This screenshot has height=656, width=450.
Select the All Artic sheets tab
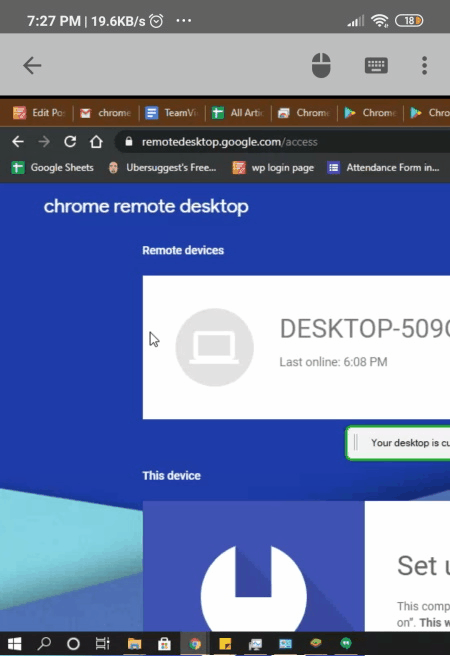(x=238, y=113)
